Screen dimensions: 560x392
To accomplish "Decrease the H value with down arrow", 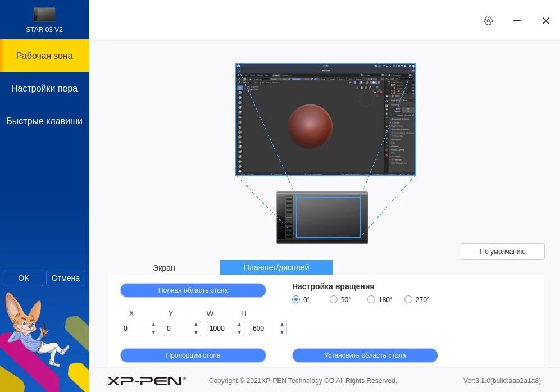I will pos(282,332).
